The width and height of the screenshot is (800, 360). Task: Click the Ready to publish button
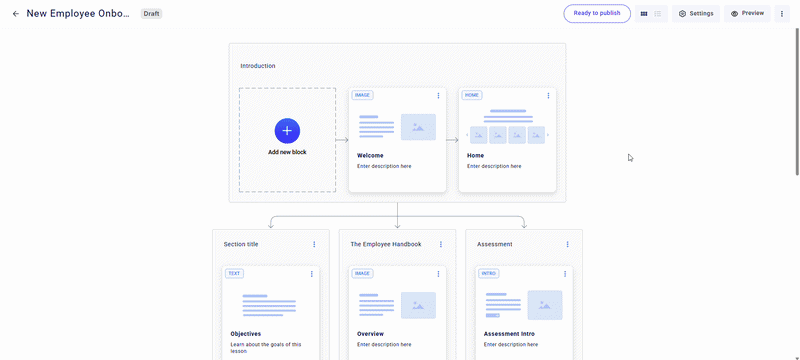[x=597, y=14]
